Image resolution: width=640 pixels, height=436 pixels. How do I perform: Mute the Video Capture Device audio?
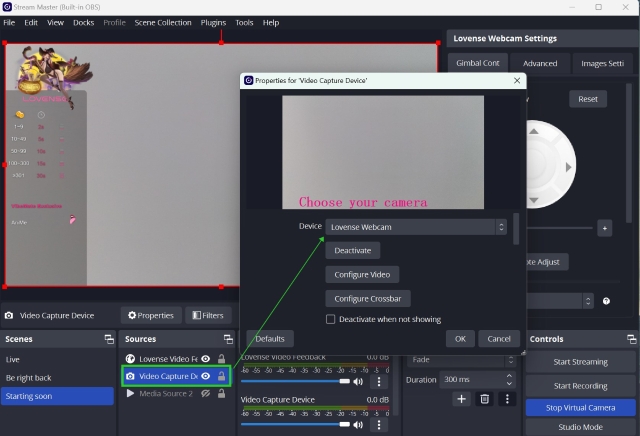(358, 423)
